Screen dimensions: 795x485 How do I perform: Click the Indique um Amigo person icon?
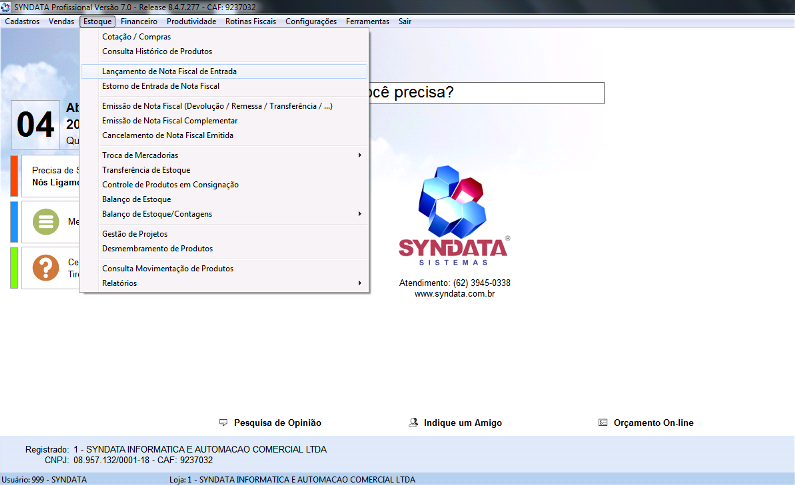(413, 422)
